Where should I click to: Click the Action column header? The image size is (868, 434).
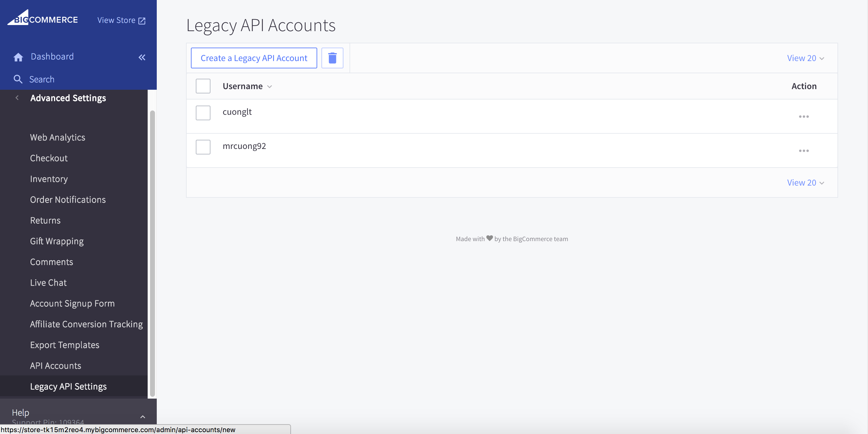(x=804, y=86)
